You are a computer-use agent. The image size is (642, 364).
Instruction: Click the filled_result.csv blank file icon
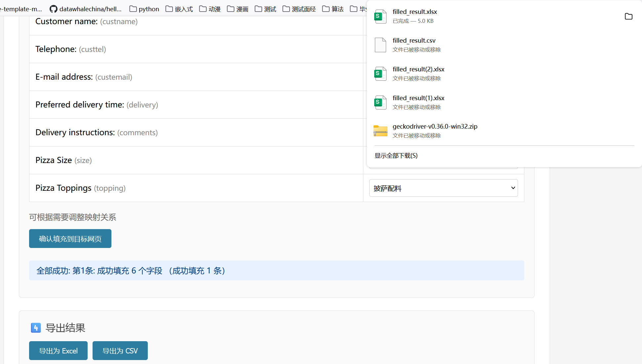[x=380, y=45]
